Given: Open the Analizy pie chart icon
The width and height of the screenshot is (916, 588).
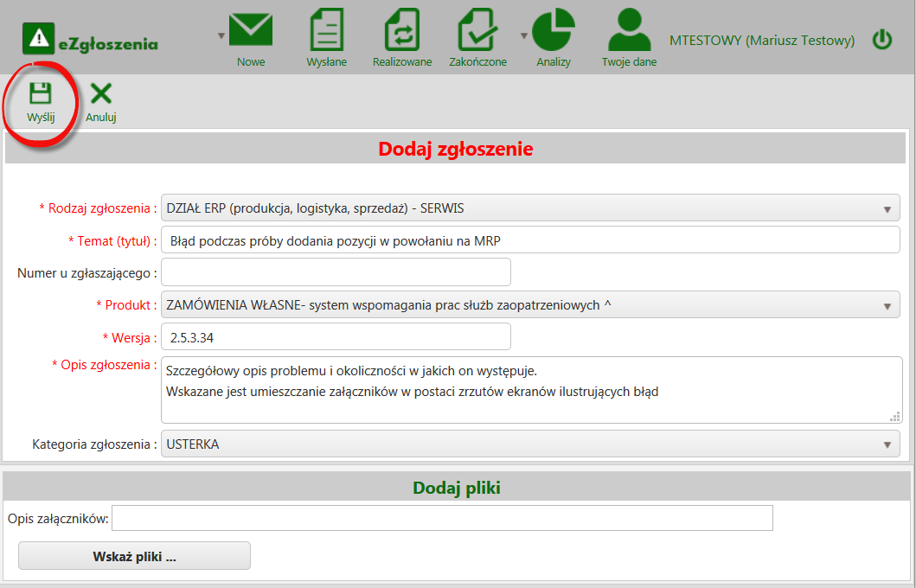Looking at the screenshot, I should pos(554,29).
